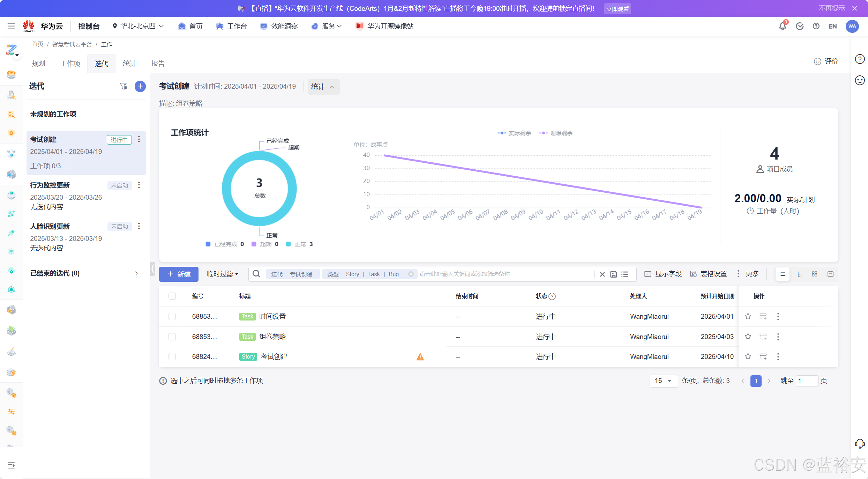Click the add iteration plus button

140,86
